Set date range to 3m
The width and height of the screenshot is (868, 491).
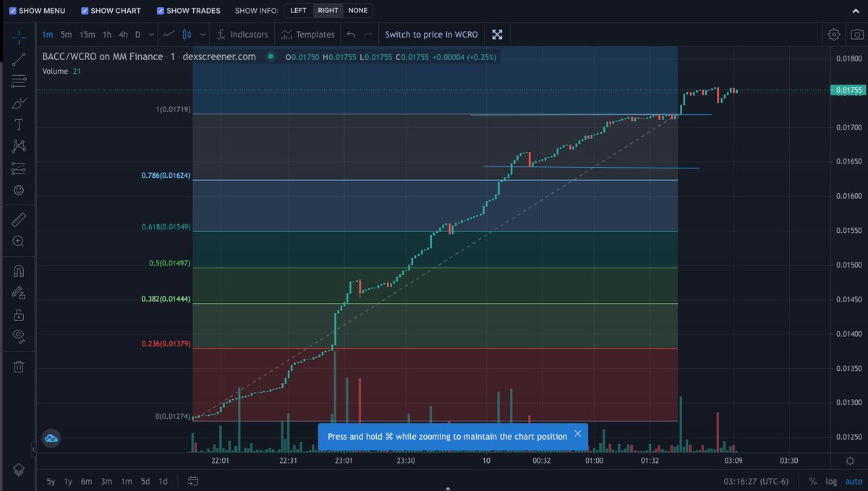[x=106, y=481]
